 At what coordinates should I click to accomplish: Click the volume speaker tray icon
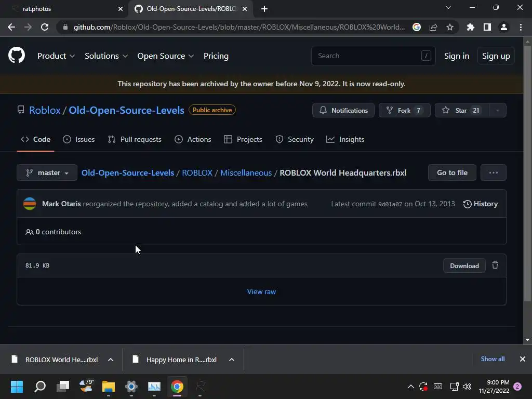pos(467,386)
